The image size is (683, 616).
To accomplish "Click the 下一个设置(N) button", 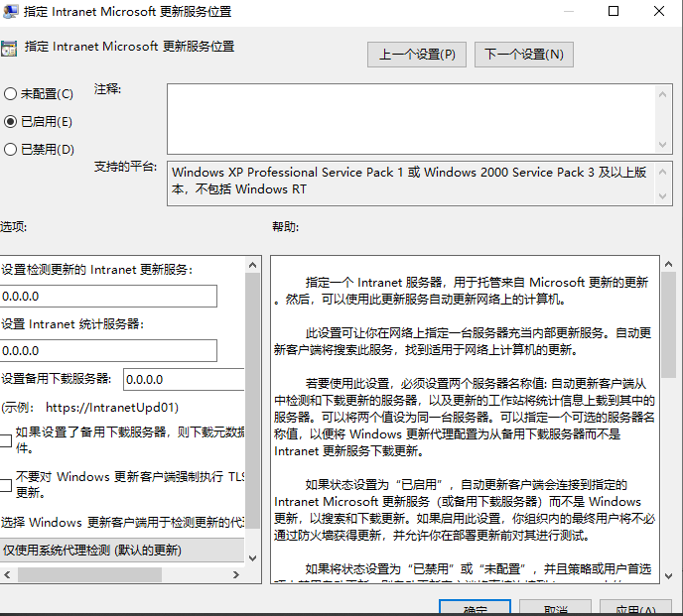I will point(523,55).
